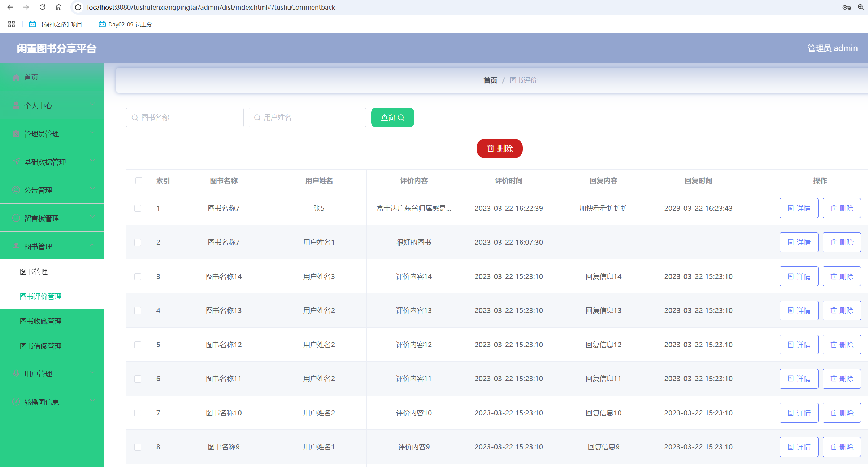Click 详情 button for row 3
Screen dimensions: 868x467
point(799,276)
